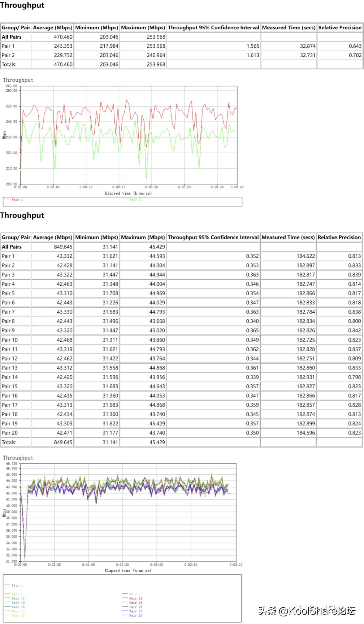364x624 pixels.
Task: Click the Pair 3 row label
Action: [x=8, y=274]
